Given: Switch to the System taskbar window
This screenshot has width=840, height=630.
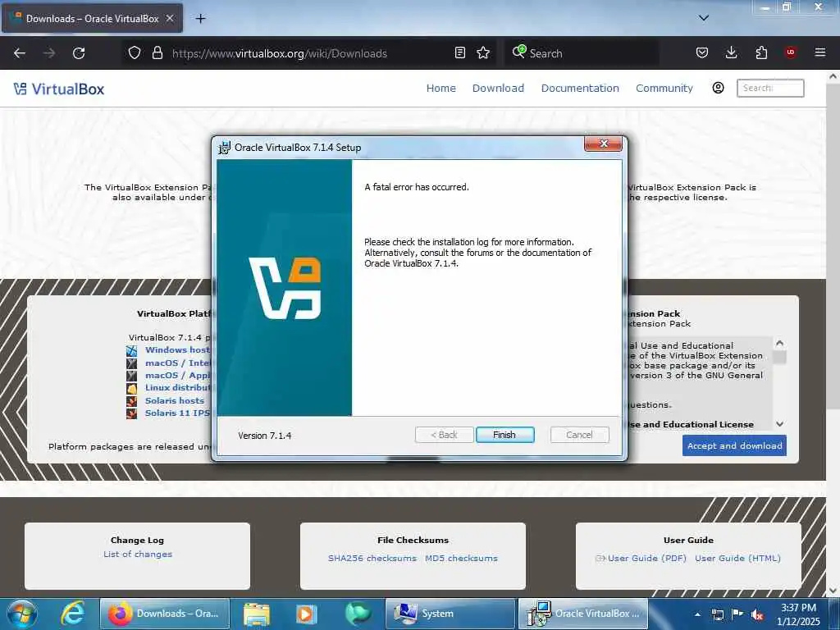Looking at the screenshot, I should [450, 614].
